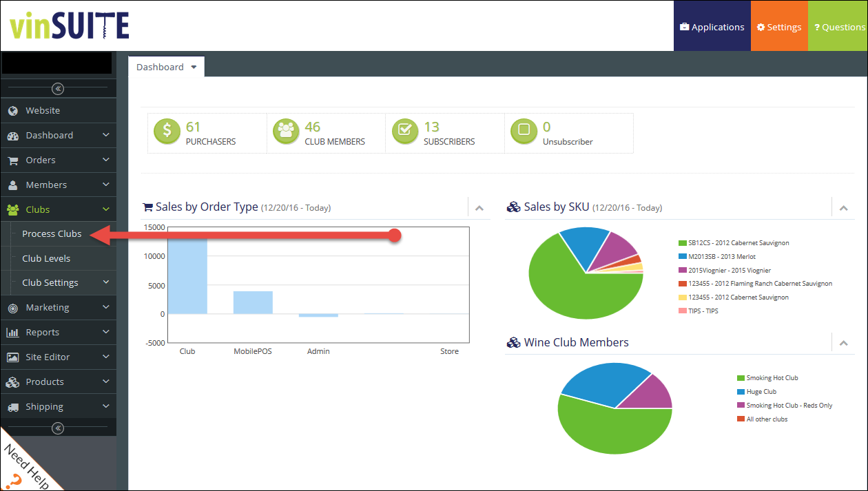Click the shopping cart Orders icon
868x491 pixels.
coord(12,160)
